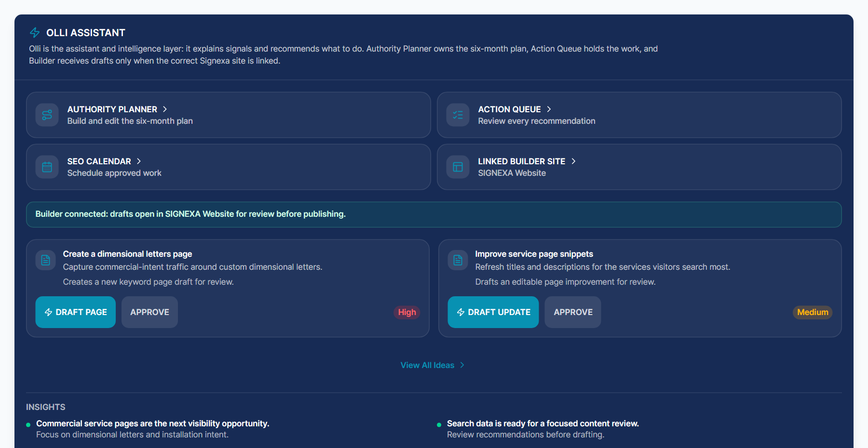Click the Builder connected status banner
Screen dimensions: 868x448
tap(434, 214)
